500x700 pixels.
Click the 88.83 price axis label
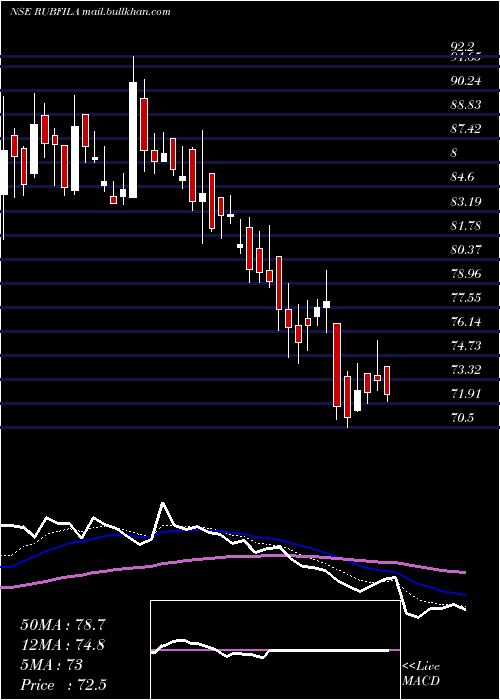466,105
